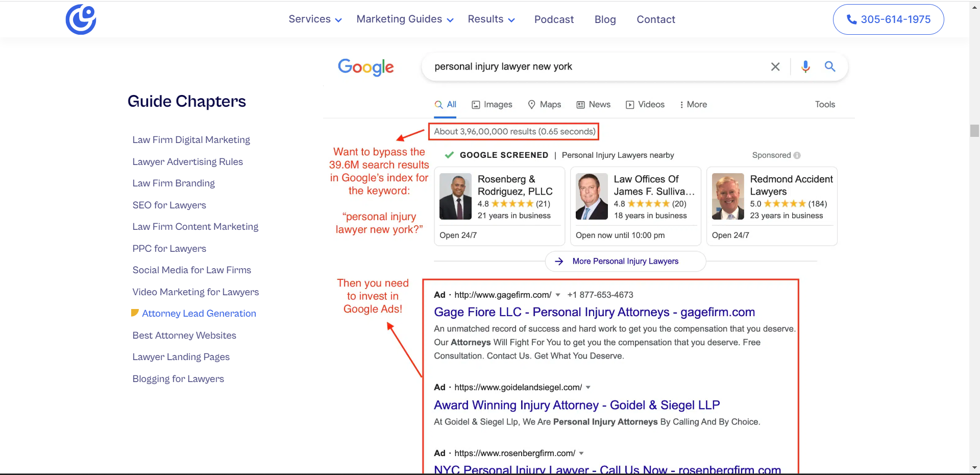
Task: Open Best Attorney Websites chapter
Action: point(184,336)
